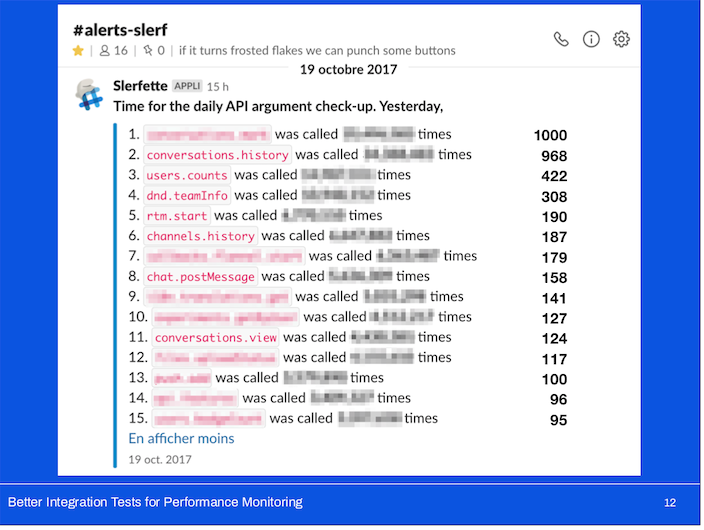704x530 pixels.
Task: Click the value 422
Action: 554,176
